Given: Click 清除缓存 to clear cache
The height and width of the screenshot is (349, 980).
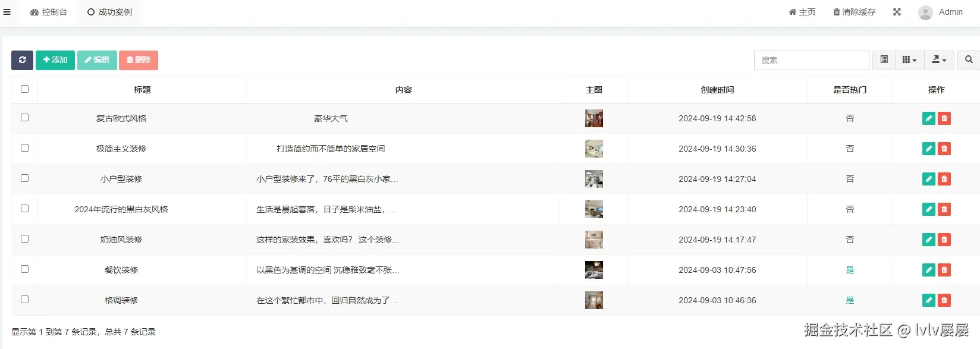Looking at the screenshot, I should (855, 12).
